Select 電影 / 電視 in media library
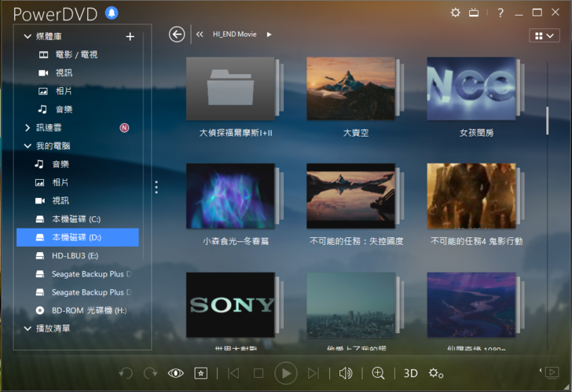This screenshot has height=392, width=572. (76, 55)
